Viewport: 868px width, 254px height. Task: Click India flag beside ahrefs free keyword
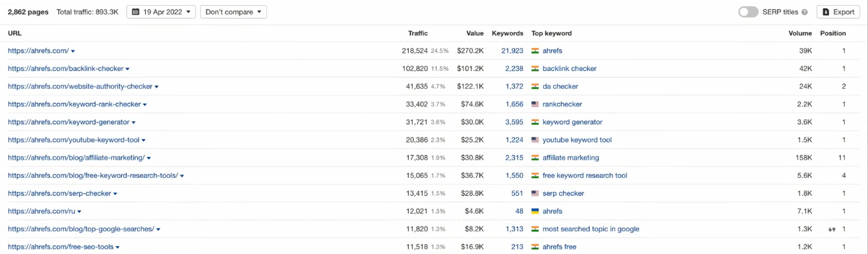535,247
